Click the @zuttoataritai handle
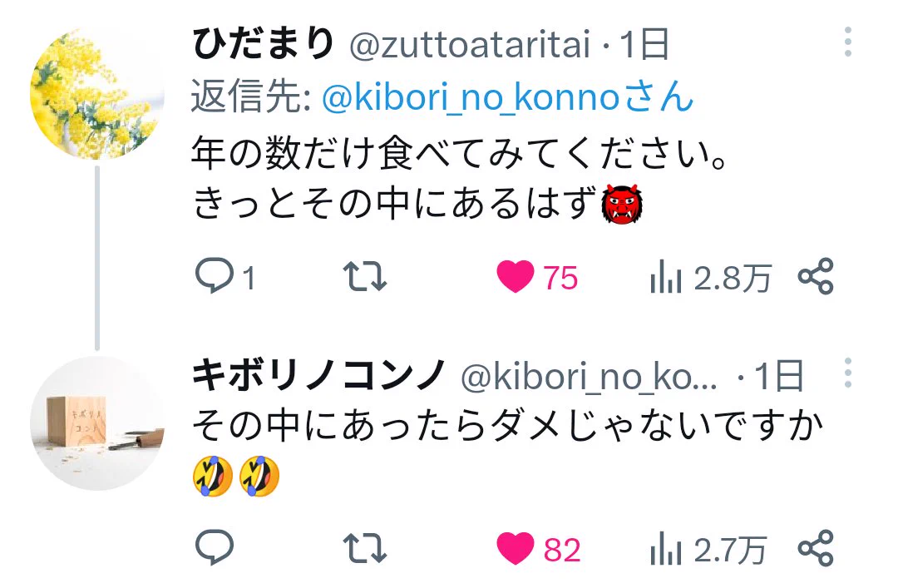898x588 pixels. [x=470, y=45]
